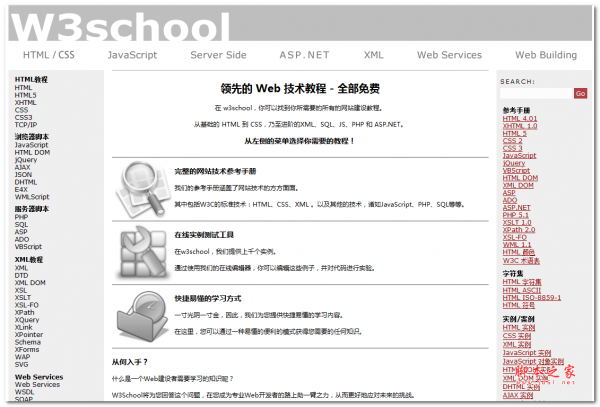Image resolution: width=600 pixels, height=407 pixels.
Task: Open XHTML tutorial in left sidebar
Action: point(26,103)
